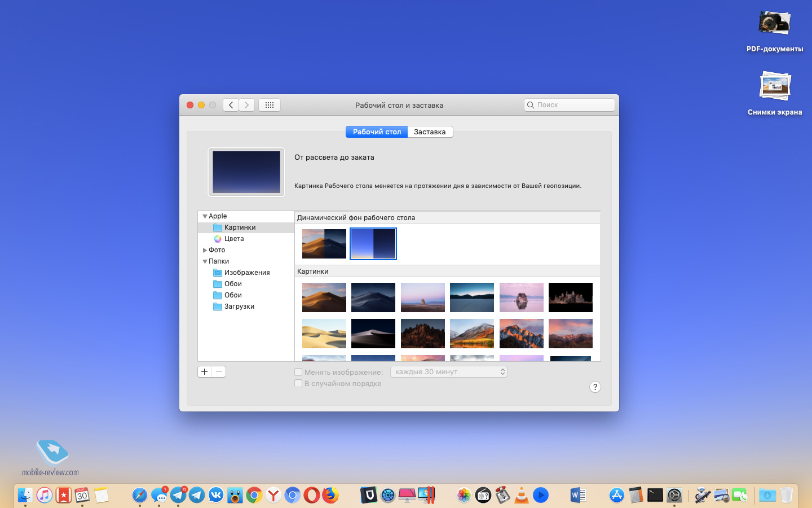Show all preferences via the grid button
The height and width of the screenshot is (508, 812).
[270, 105]
